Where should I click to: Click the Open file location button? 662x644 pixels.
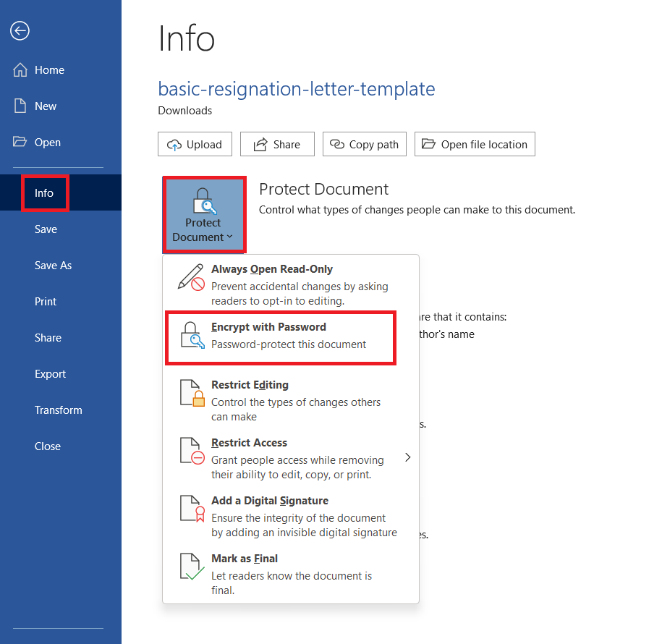(x=475, y=144)
